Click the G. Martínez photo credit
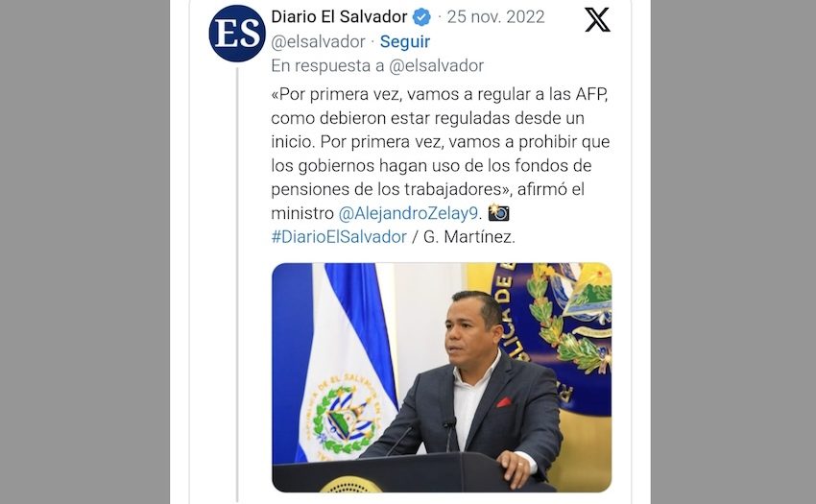The width and height of the screenshot is (816, 504). pyautogui.click(x=468, y=237)
